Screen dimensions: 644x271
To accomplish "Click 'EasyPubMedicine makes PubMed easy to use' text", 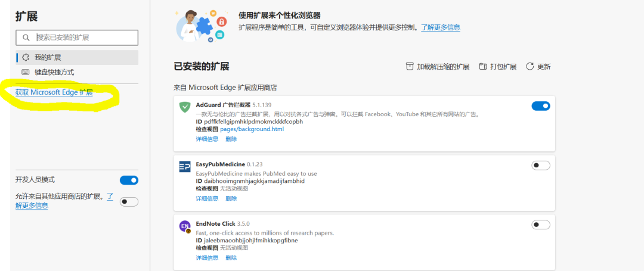I will [x=256, y=174].
